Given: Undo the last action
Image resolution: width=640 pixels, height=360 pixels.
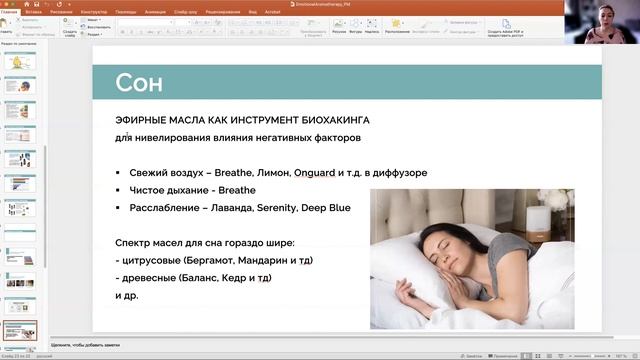Looking at the screenshot, I should (x=47, y=4).
